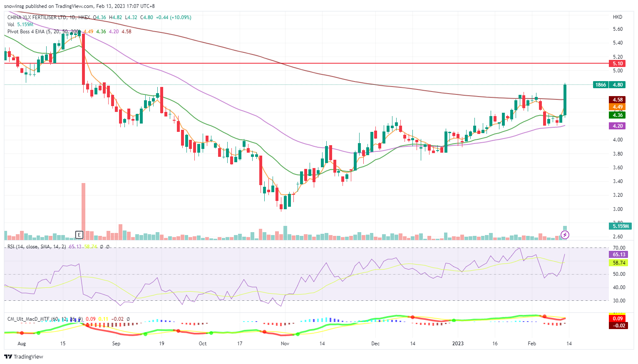This screenshot has width=638, height=364.
Task: Click the red 0.09 MACD label on the scale
Action: (618, 319)
